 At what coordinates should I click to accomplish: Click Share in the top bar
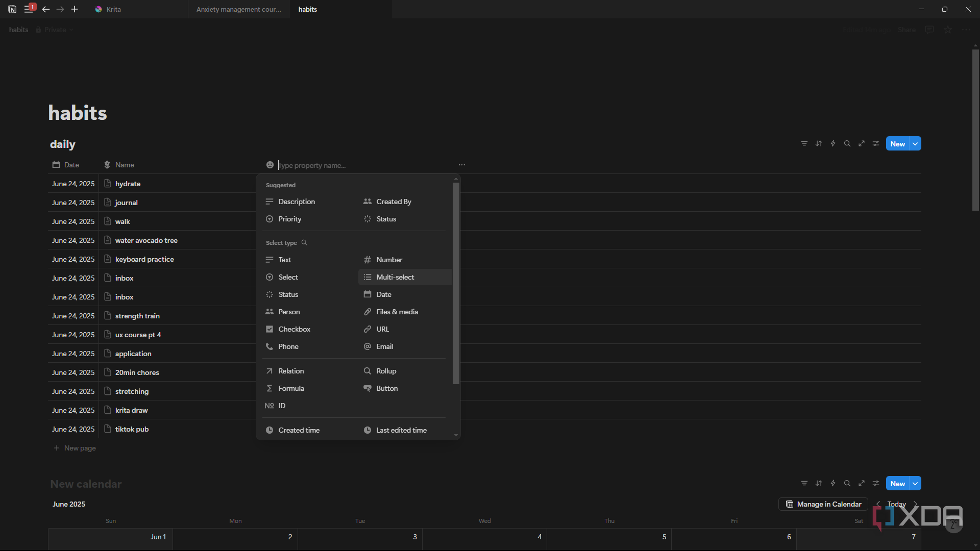[x=906, y=30]
